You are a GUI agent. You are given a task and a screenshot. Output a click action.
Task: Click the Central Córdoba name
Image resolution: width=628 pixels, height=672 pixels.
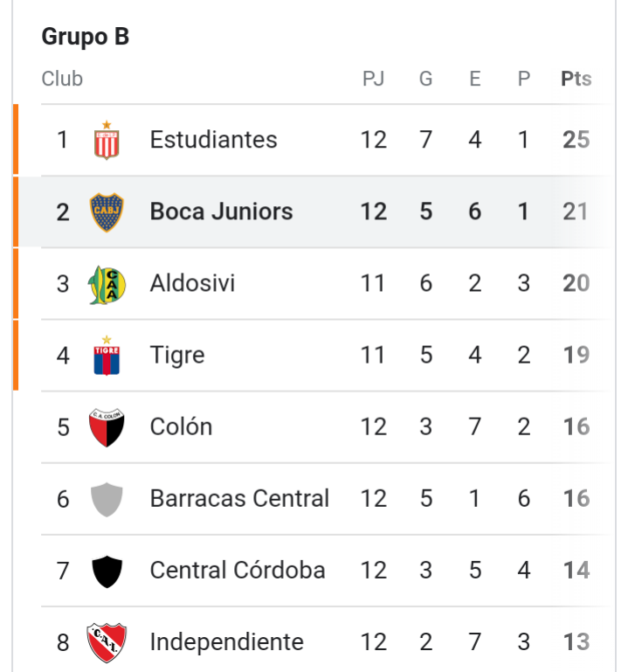pos(238,571)
